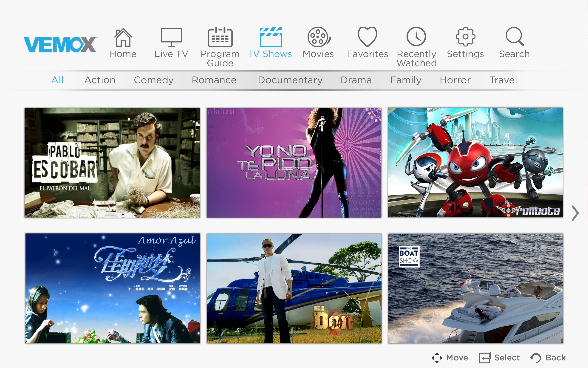Image resolution: width=588 pixels, height=368 pixels.
Task: Filter shows by Romance
Action: (214, 80)
